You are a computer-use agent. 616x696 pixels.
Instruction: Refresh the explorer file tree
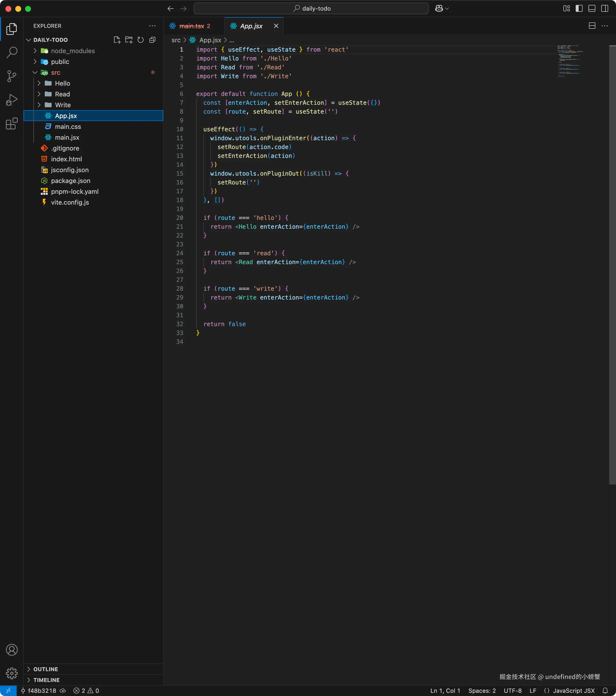pyautogui.click(x=141, y=40)
